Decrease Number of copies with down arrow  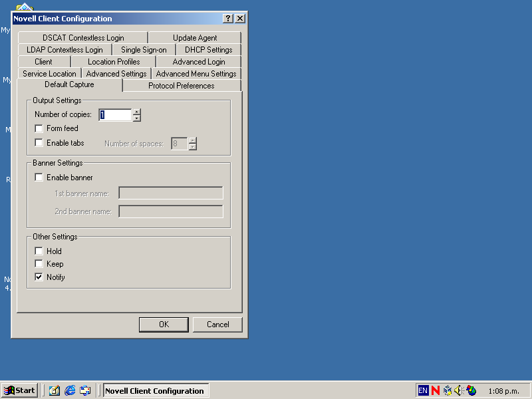tap(137, 118)
